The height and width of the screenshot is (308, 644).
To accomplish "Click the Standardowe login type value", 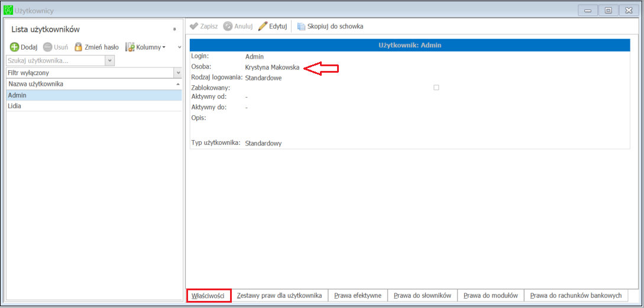I will click(x=263, y=78).
